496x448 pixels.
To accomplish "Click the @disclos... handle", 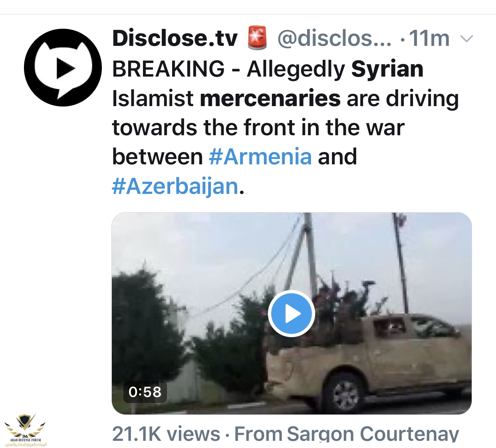I will pyautogui.click(x=334, y=38).
